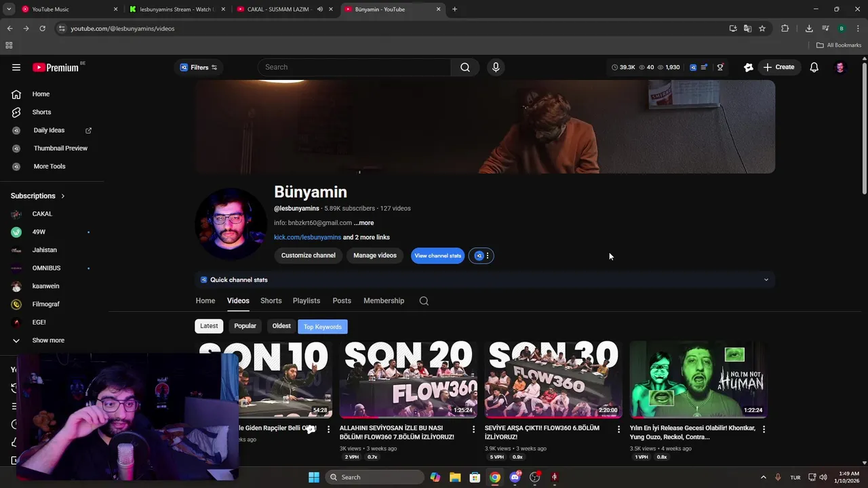The height and width of the screenshot is (488, 868).
Task: Open Windows Start menu
Action: coord(314,477)
